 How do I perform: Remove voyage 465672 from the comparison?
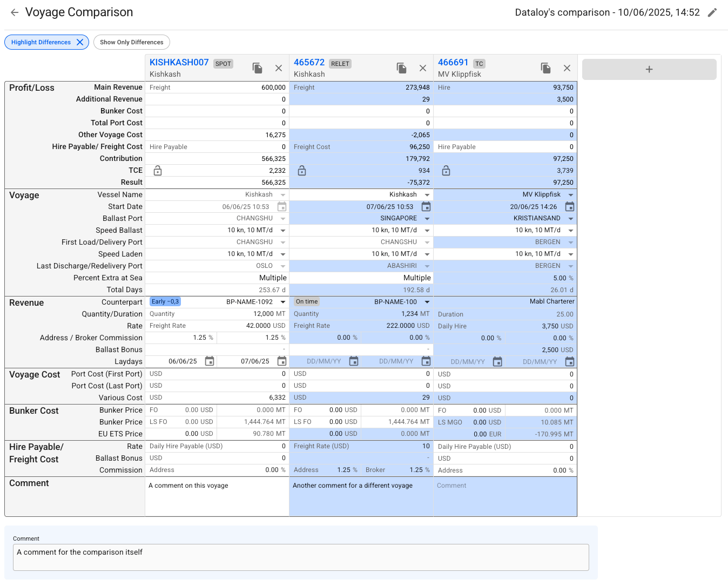423,68
